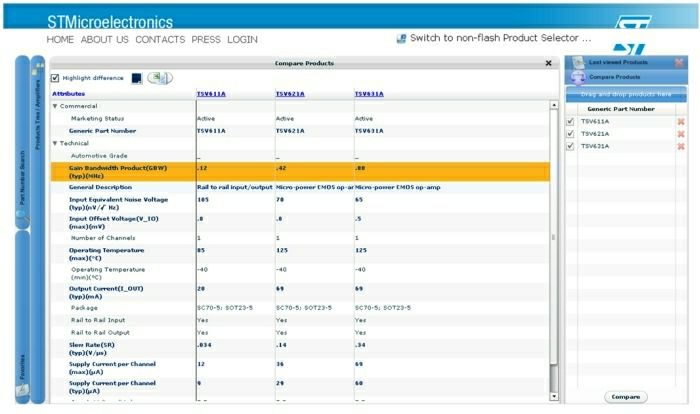Click the tree icon atop Products Tree tab
This screenshot has width=700, height=414.
pyautogui.click(x=38, y=68)
